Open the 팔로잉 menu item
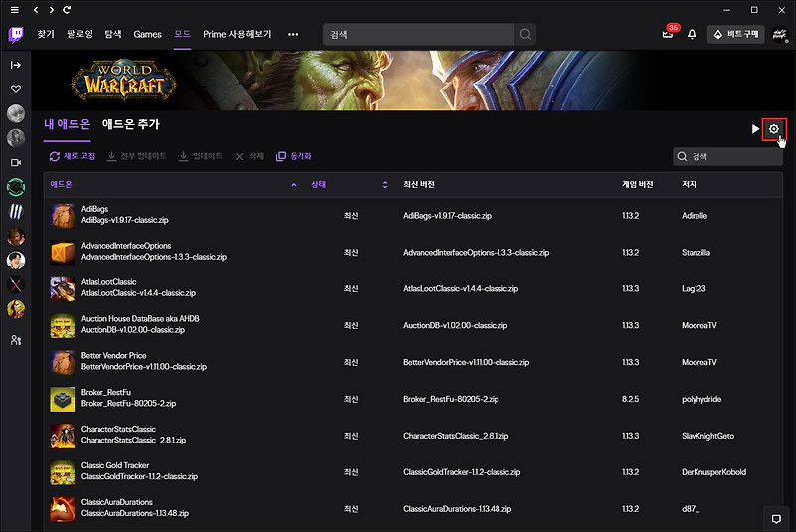This screenshot has width=796, height=532. pos(80,34)
